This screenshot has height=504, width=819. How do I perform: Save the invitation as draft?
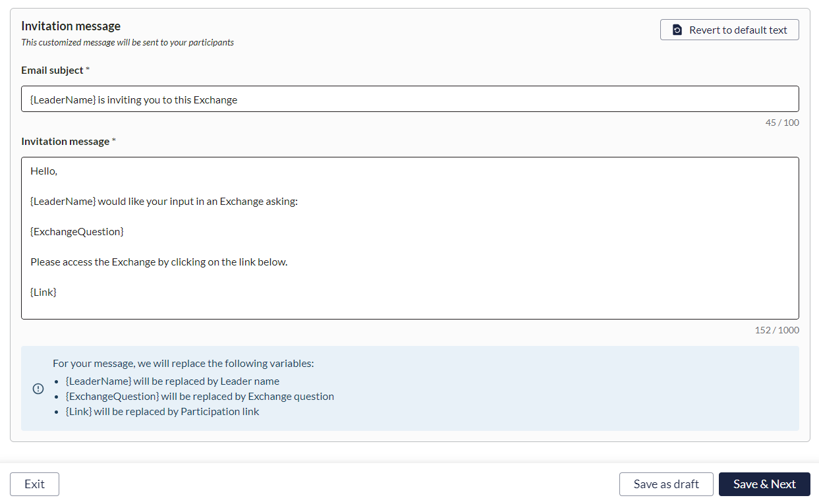pyautogui.click(x=666, y=484)
